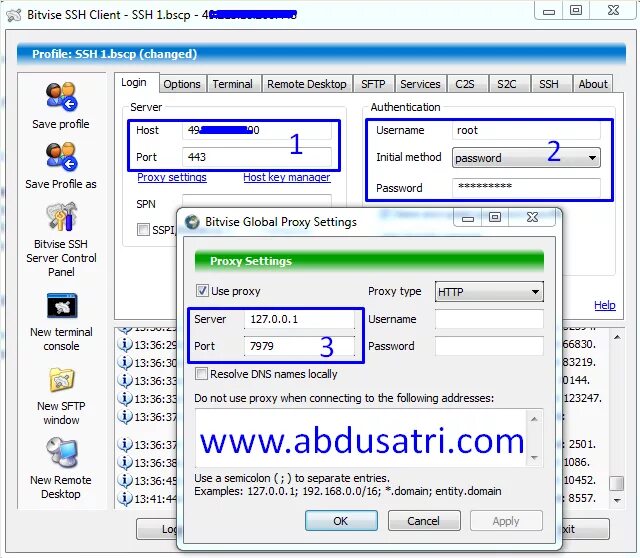Click Cancel in proxy settings dialog
The width and height of the screenshot is (640, 558).
424,521
